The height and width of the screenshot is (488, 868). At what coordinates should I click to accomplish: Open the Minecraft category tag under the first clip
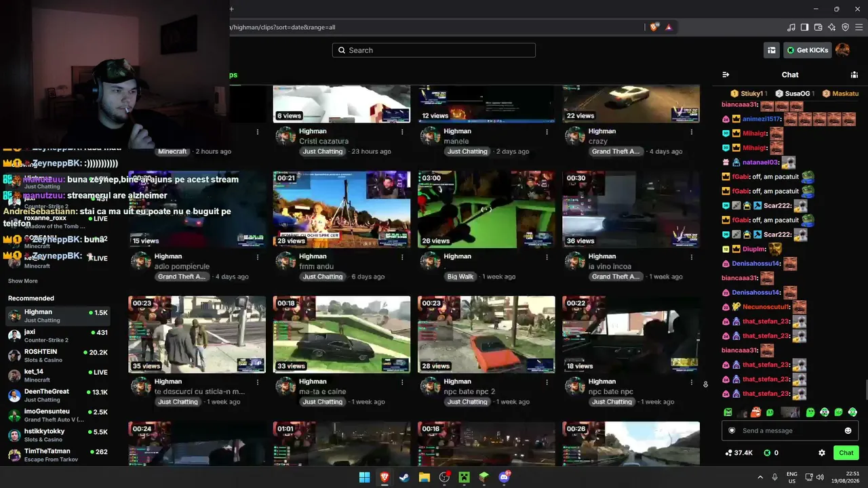172,151
